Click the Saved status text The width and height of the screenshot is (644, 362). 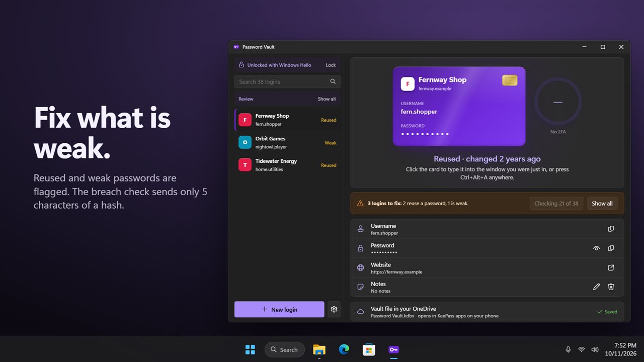(x=611, y=312)
